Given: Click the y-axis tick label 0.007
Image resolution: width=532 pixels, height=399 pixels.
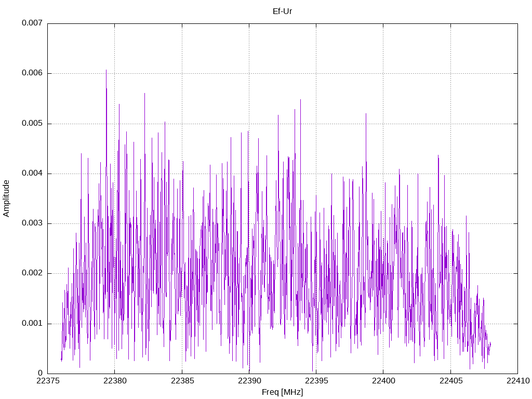Looking at the screenshot, I should click(32, 23).
